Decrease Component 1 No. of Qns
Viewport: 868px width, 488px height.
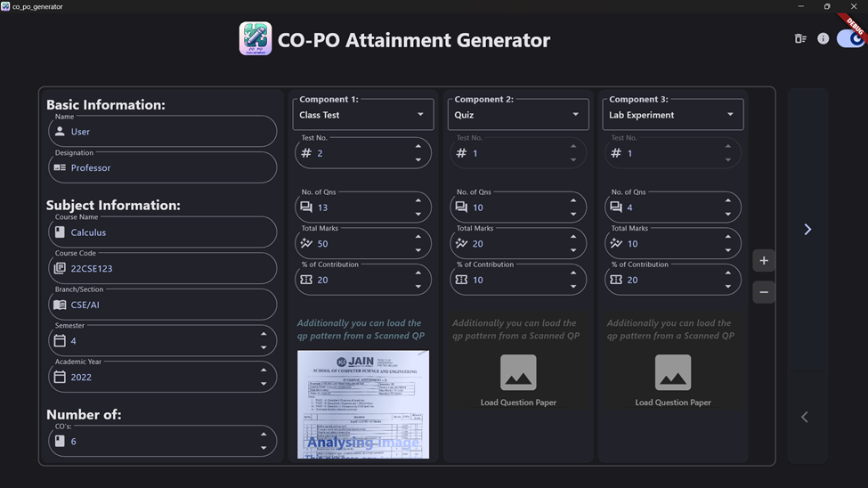coord(418,215)
